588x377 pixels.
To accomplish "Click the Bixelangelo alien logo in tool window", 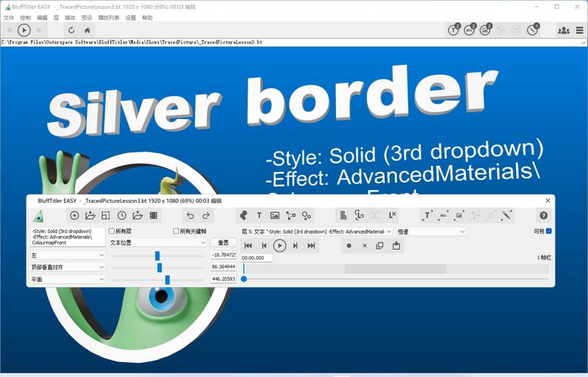I will [x=38, y=216].
